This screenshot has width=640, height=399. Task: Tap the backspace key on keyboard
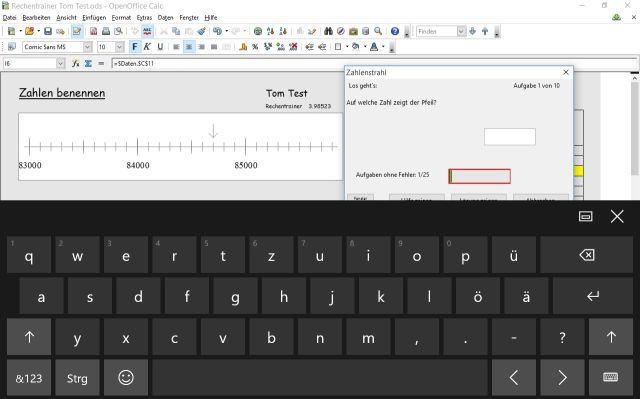(587, 255)
